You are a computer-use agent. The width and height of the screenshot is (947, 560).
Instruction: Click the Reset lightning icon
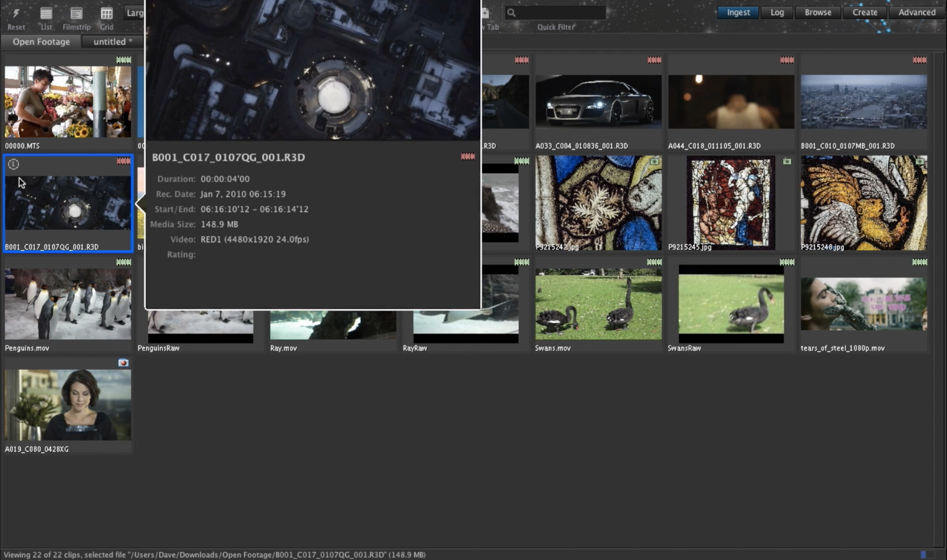point(16,14)
